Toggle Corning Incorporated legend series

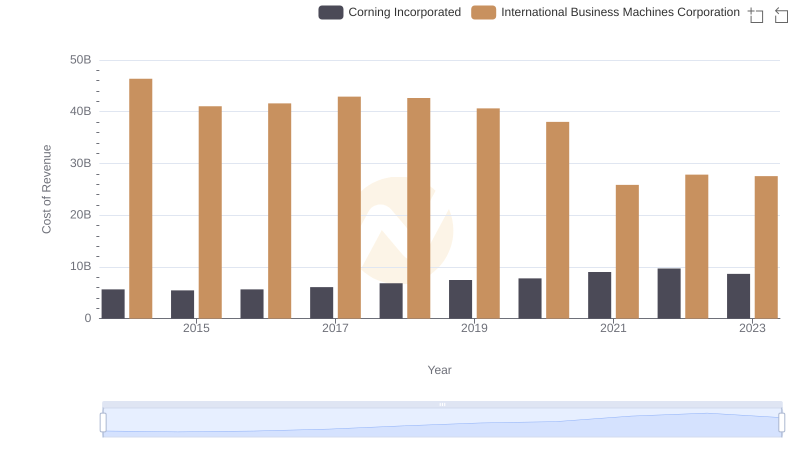point(389,12)
